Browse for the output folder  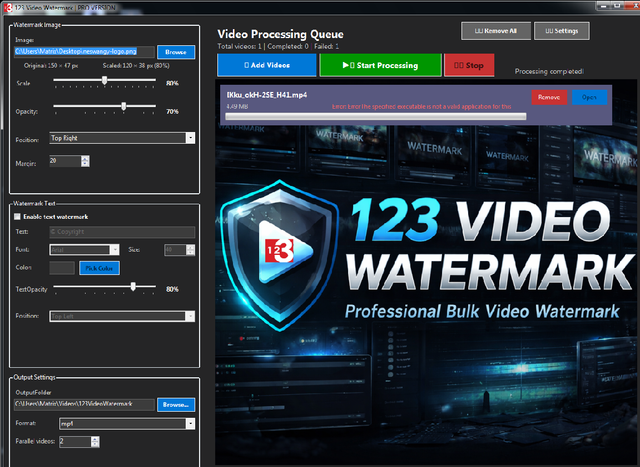point(176,405)
